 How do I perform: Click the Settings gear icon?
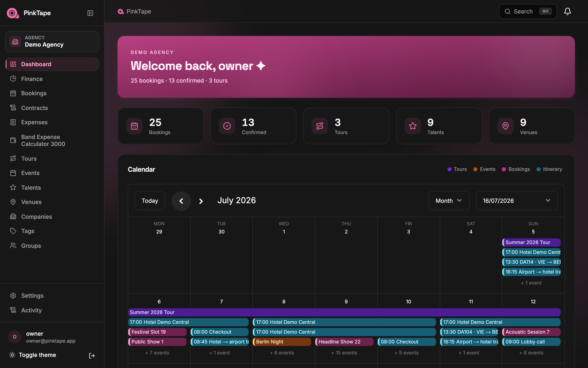coord(13,295)
